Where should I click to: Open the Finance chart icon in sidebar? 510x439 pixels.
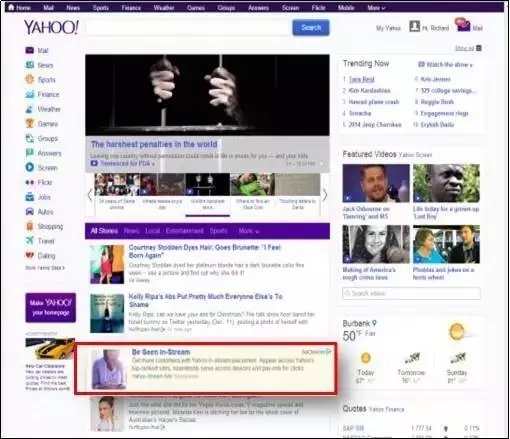30,94
